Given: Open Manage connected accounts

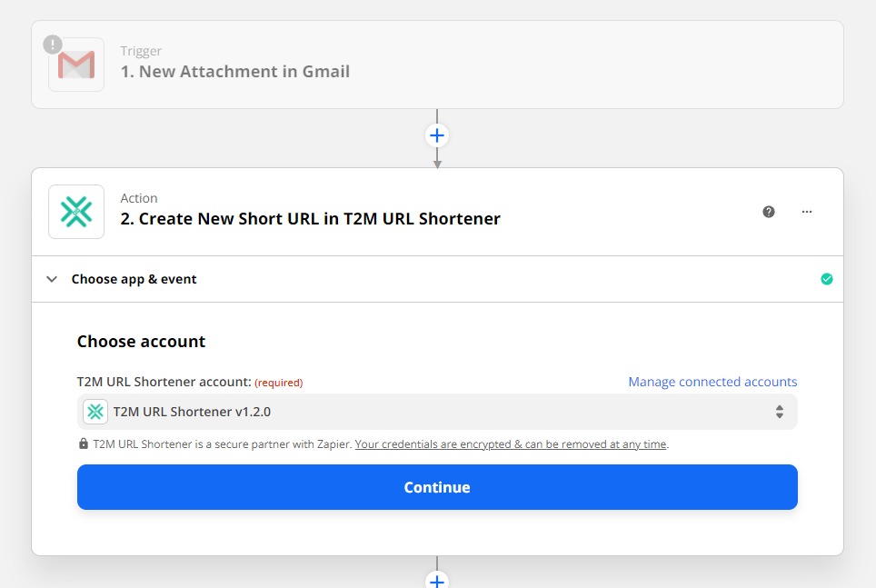Looking at the screenshot, I should [x=712, y=381].
